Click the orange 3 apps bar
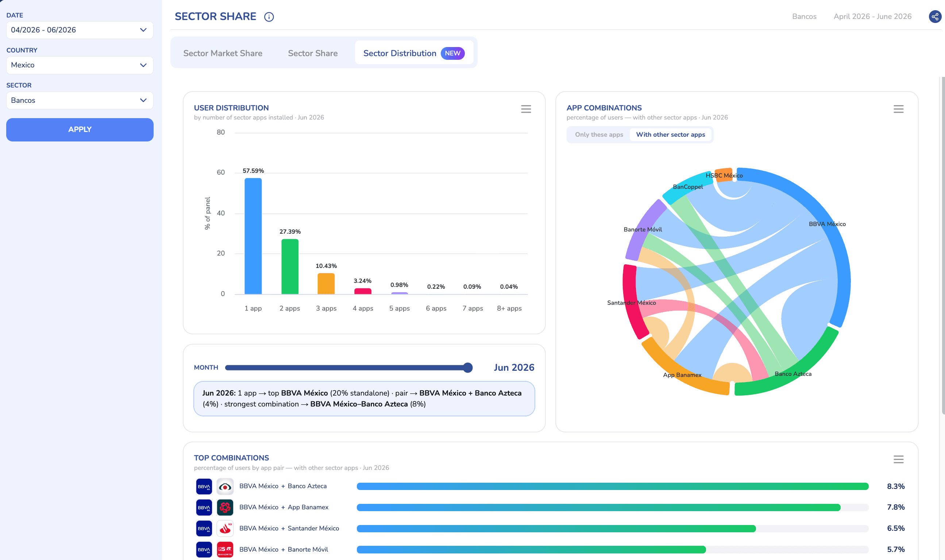Image resolution: width=945 pixels, height=560 pixels. tap(326, 283)
